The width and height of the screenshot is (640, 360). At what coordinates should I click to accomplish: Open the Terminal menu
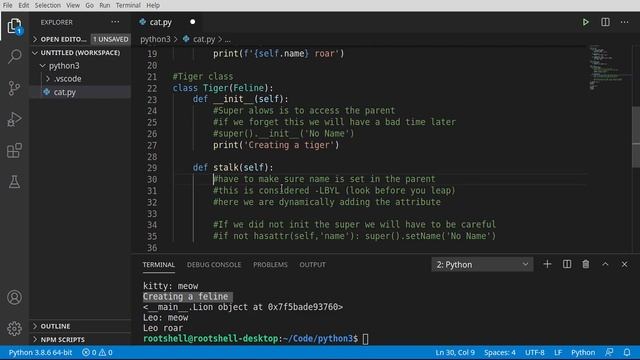click(128, 5)
